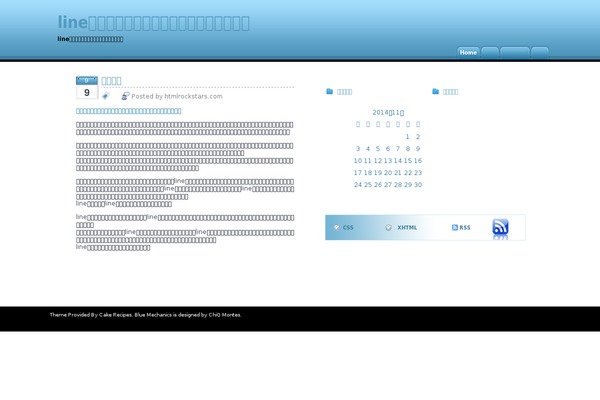The image size is (600, 400).
Task: Click the large blue RSS feed icon
Action: point(500,227)
